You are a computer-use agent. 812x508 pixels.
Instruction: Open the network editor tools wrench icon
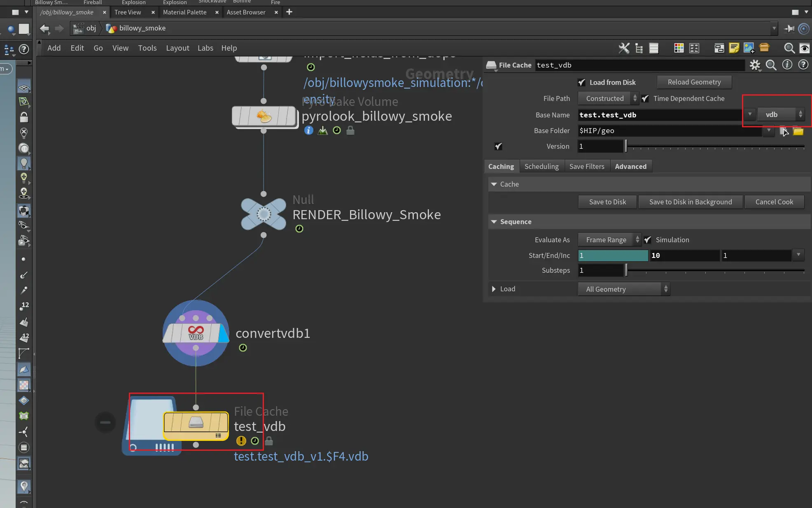[x=624, y=48]
